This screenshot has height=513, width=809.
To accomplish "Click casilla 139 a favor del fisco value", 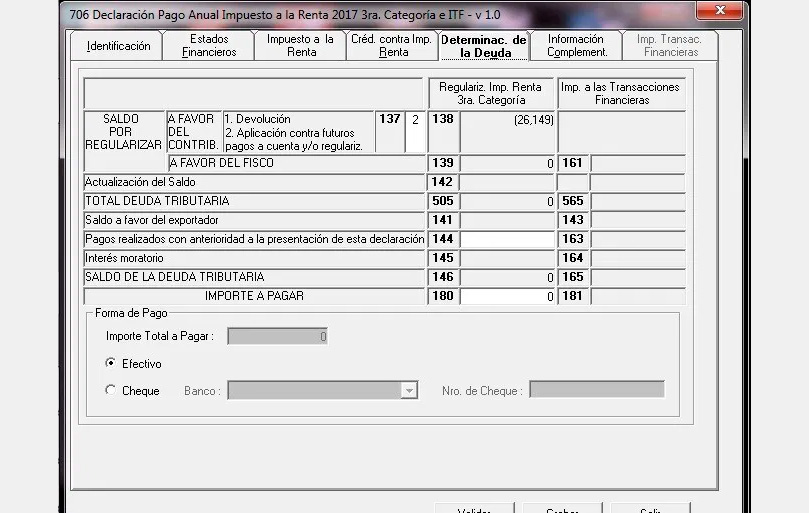I will tap(507, 163).
